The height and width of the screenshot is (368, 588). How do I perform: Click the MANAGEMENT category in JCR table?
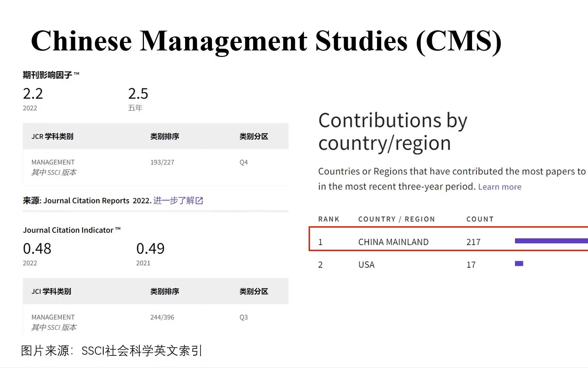[x=53, y=162]
